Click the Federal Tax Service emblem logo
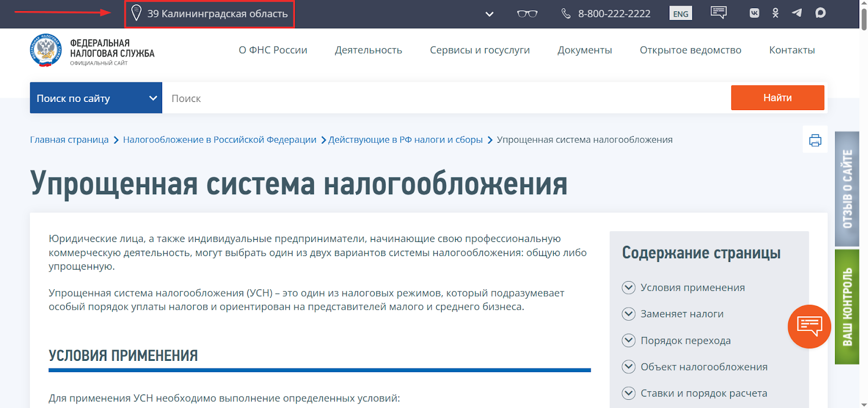This screenshot has height=408, width=868. point(46,50)
